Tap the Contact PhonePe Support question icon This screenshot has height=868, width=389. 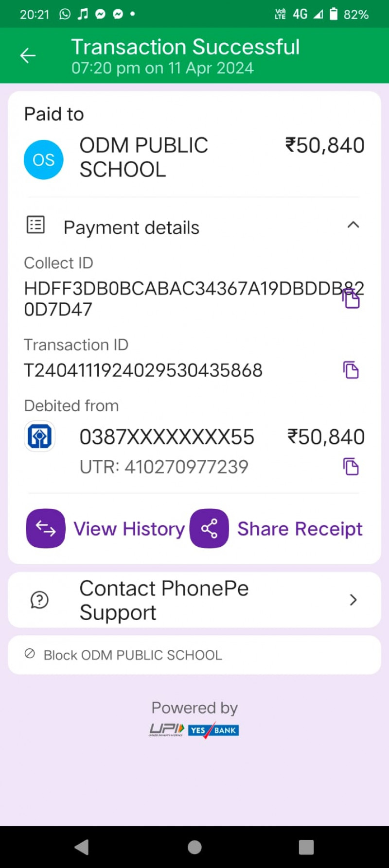pyautogui.click(x=39, y=600)
